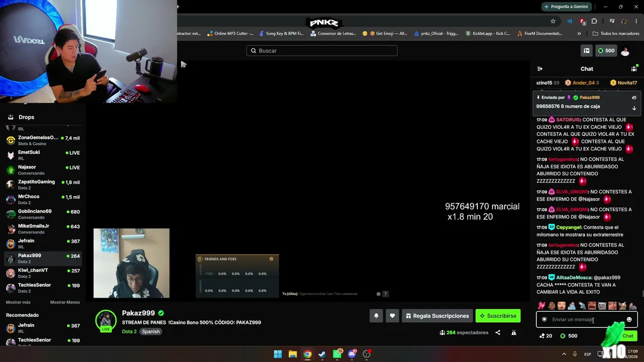
Task: Open Chrome media controls icon
Action: coord(612,21)
